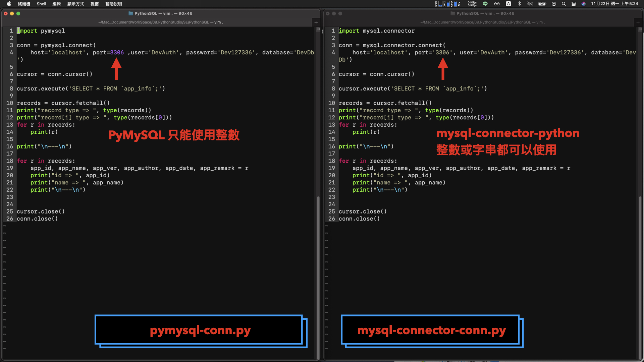Click 'mysql.connector.connect(' in right editor
Screen dimensions: 644x362
[x=404, y=45]
